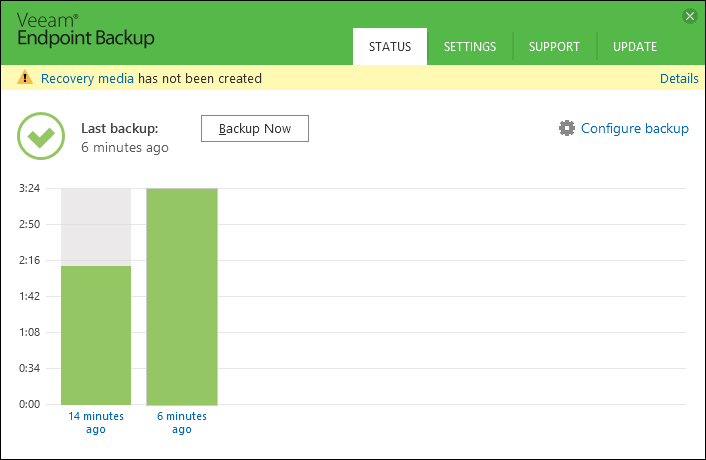Image resolution: width=706 pixels, height=460 pixels.
Task: Click the gear icon beside Configure backup
Action: tap(567, 128)
